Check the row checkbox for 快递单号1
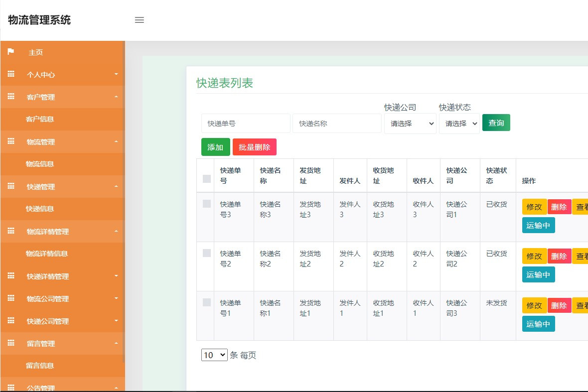588x392 pixels. [x=207, y=302]
